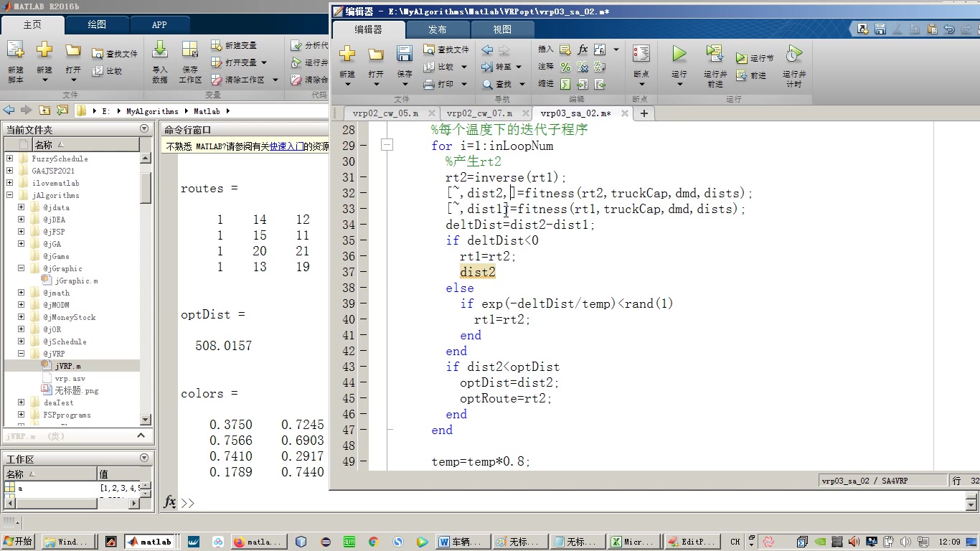Click the comment percent (%) icon
This screenshot has height=551, width=980.
(x=565, y=67)
